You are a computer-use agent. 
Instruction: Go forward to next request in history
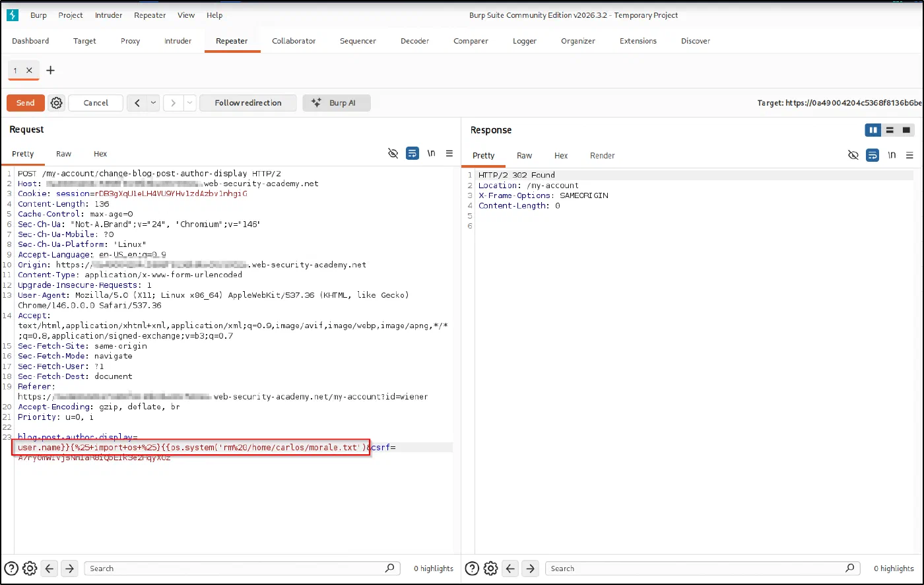pos(173,103)
